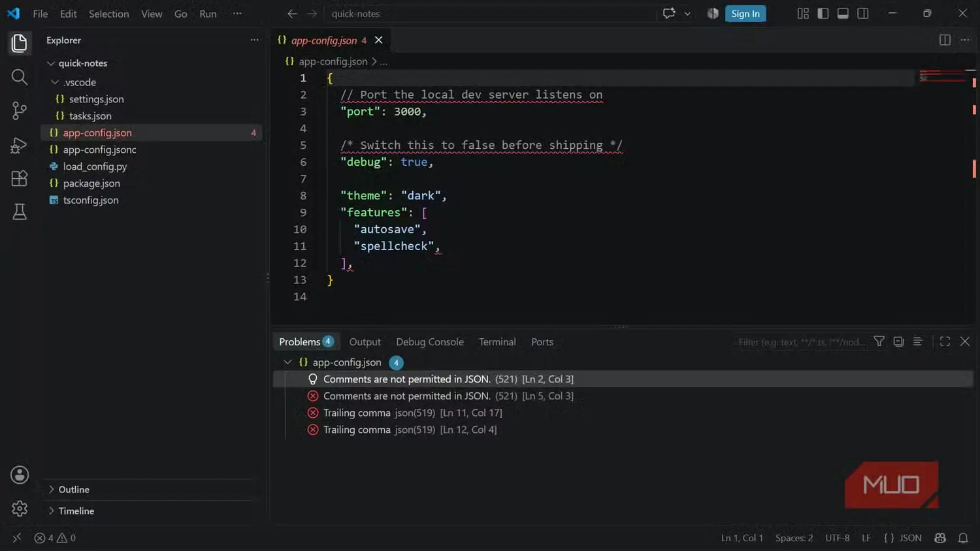
Task: Click the Sign In button
Action: coord(745,14)
